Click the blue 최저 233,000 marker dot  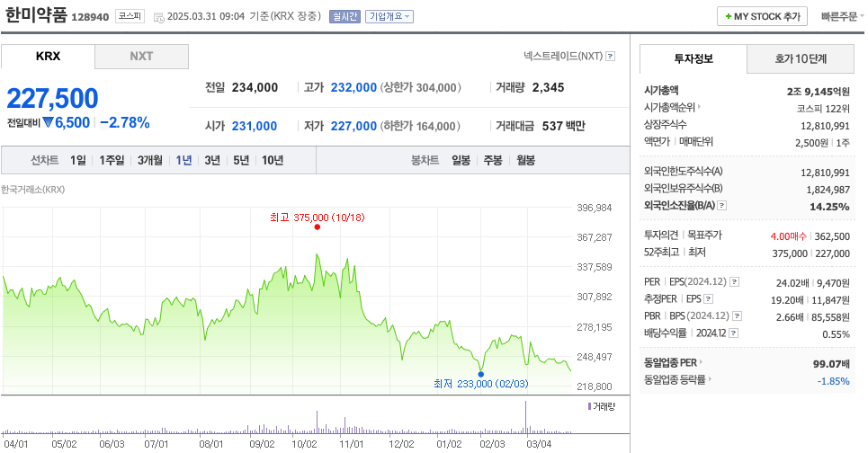[480, 375]
